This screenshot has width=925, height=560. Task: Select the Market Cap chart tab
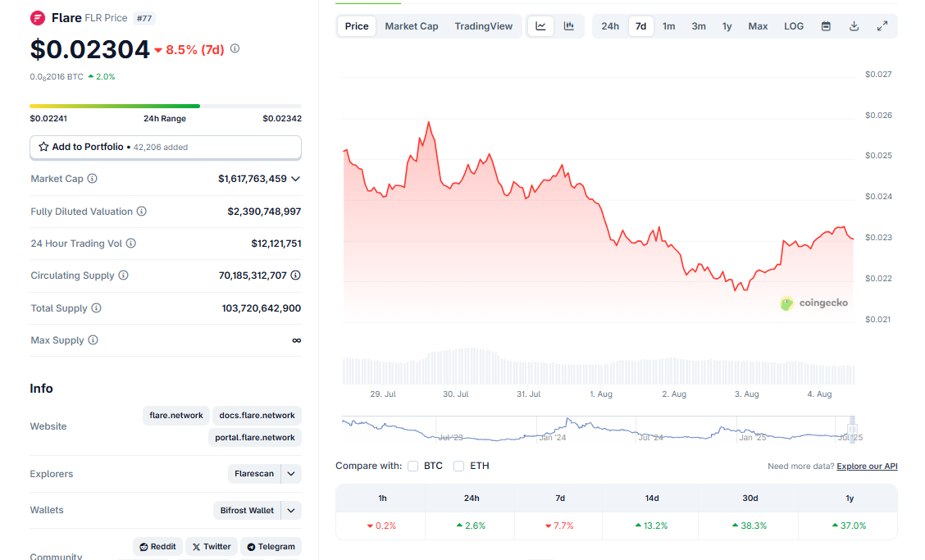412,26
